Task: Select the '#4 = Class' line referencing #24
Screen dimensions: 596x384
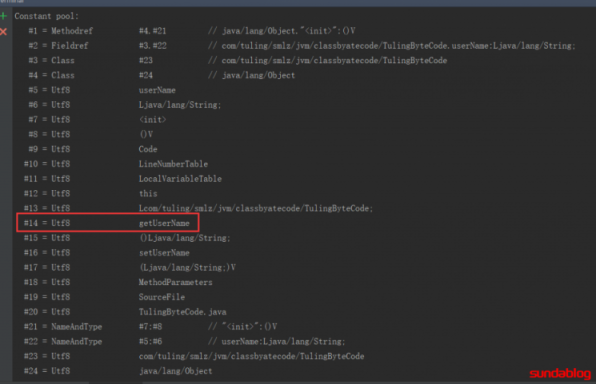Action: click(x=162, y=75)
